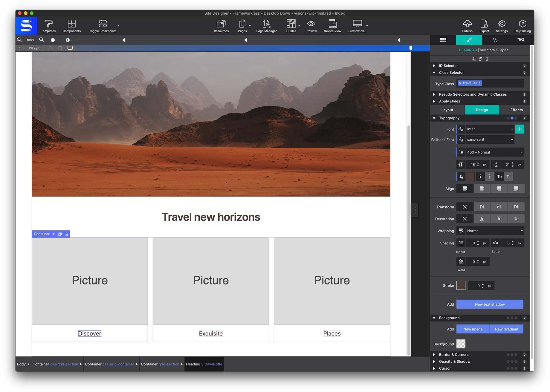This screenshot has height=392, width=550.
Task: Open the Components library
Action: pos(71,26)
